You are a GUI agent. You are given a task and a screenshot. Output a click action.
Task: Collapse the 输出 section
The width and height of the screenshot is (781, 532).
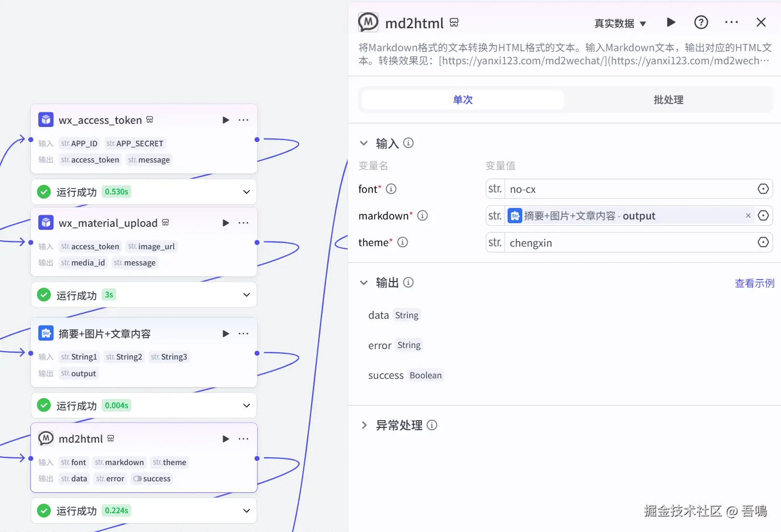[x=364, y=283]
